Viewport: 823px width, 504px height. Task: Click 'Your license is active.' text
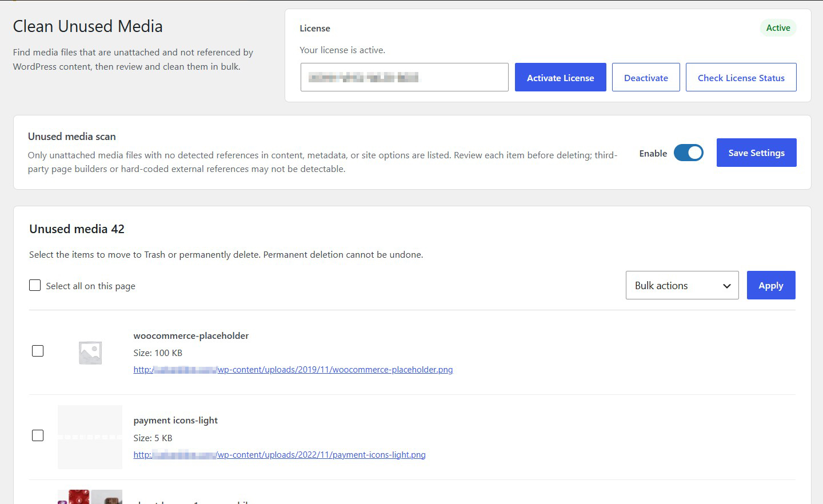342,50
